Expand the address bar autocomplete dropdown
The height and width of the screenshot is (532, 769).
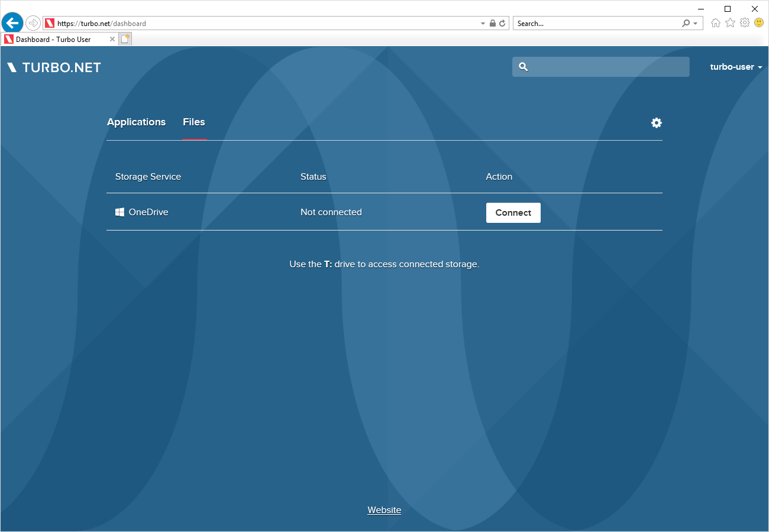pyautogui.click(x=482, y=23)
